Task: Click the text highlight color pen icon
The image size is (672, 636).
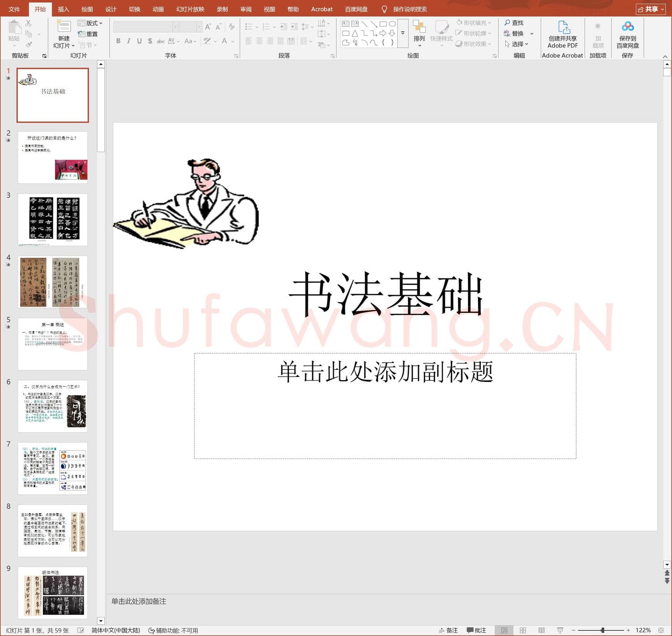Action: (x=207, y=41)
